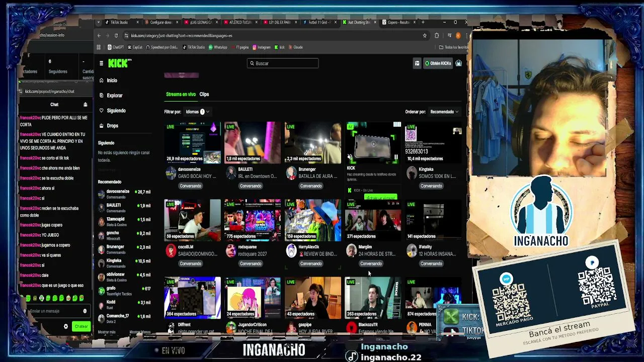Open the new browser tab button
This screenshot has height=362, width=644.
tap(423, 22)
